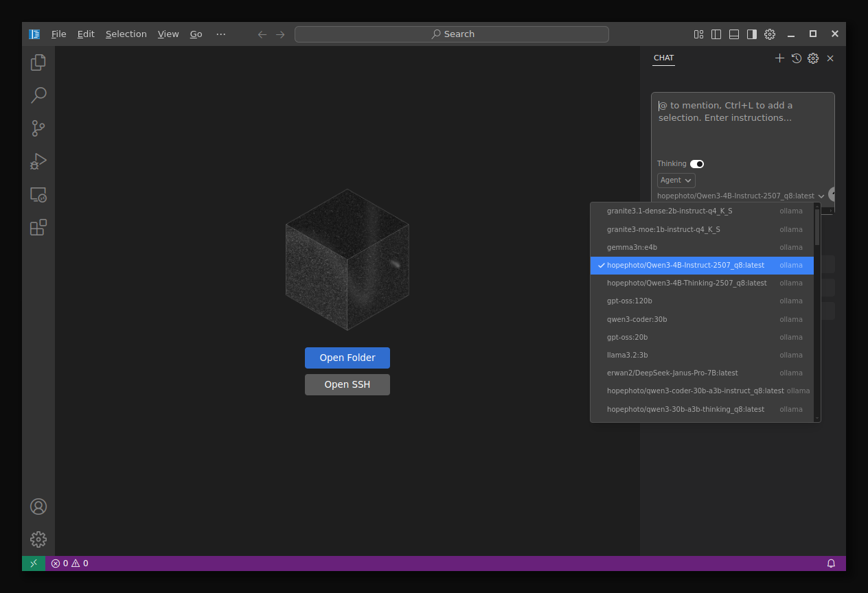Open the Manage gear in activity bar
The image size is (868, 593).
(x=38, y=539)
